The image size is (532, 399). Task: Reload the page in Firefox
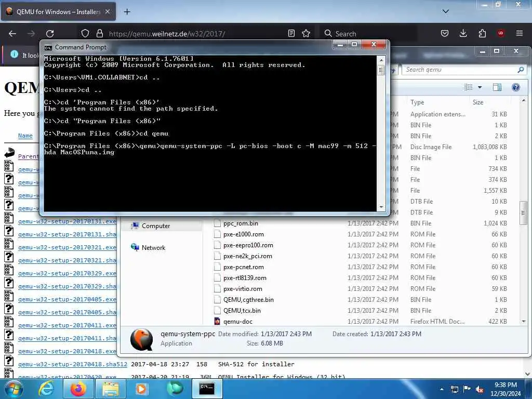coord(50,34)
